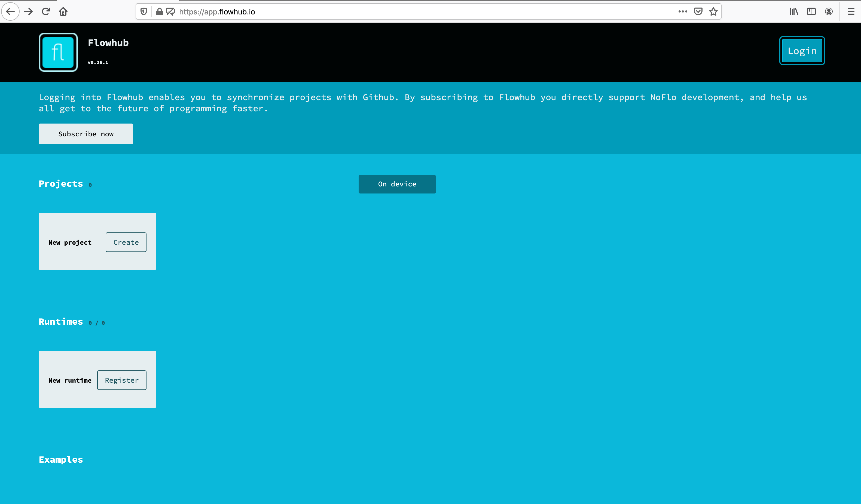Open tracking protection shield icon
The height and width of the screenshot is (504, 861).
[x=144, y=12]
